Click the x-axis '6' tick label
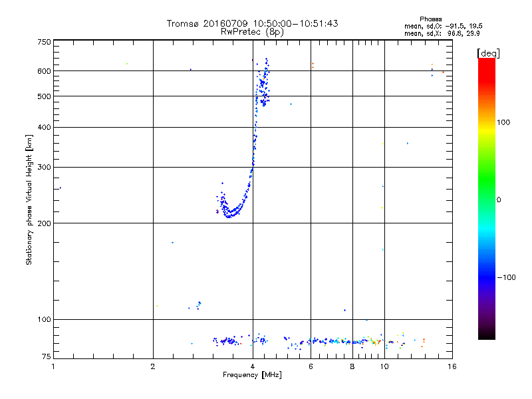This screenshot has width=532, height=399. 311,366
